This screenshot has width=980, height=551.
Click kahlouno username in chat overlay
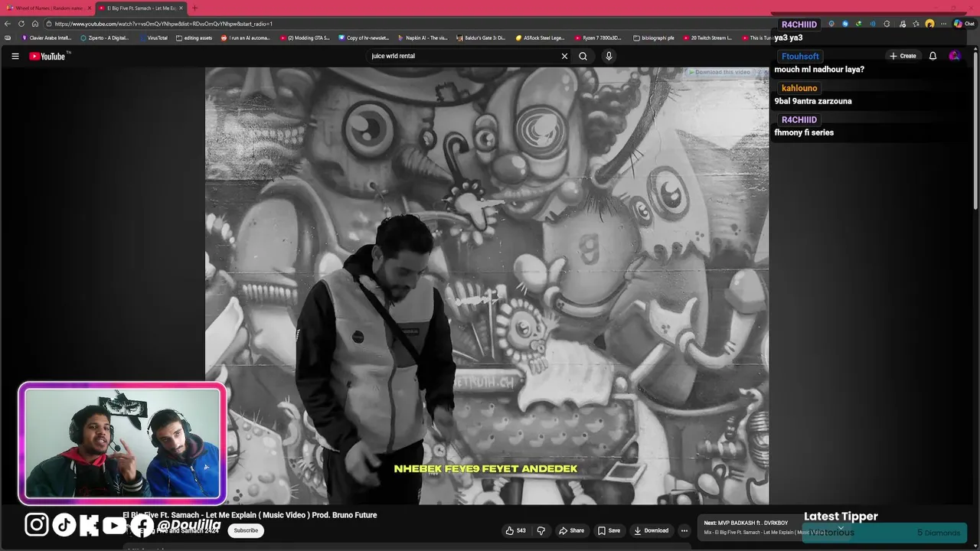pos(799,88)
